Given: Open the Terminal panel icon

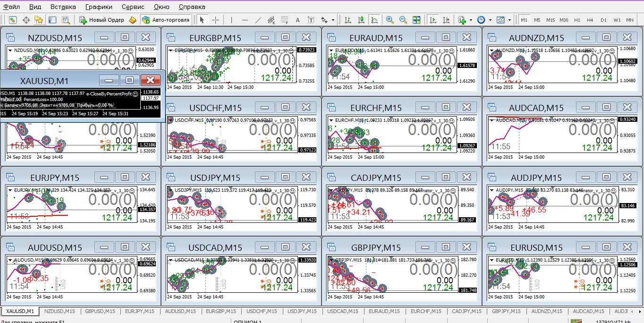Looking at the screenshot, I should tap(52, 20).
